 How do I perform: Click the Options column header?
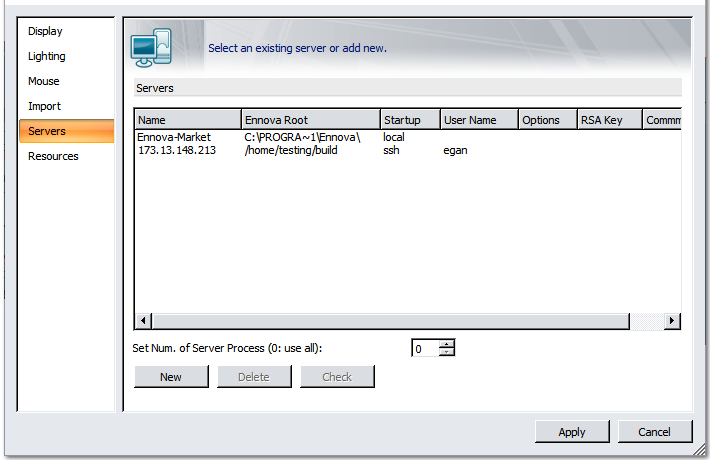[546, 120]
